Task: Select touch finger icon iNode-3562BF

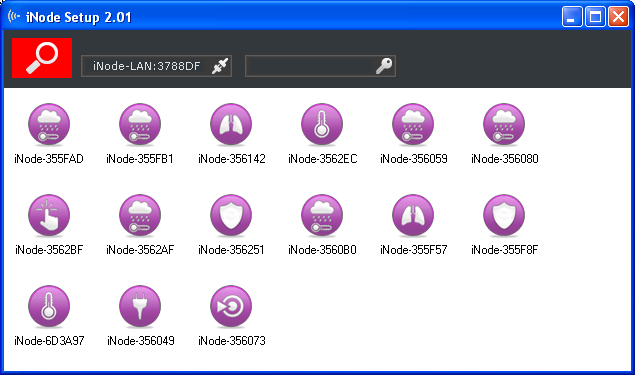Action: [x=49, y=215]
